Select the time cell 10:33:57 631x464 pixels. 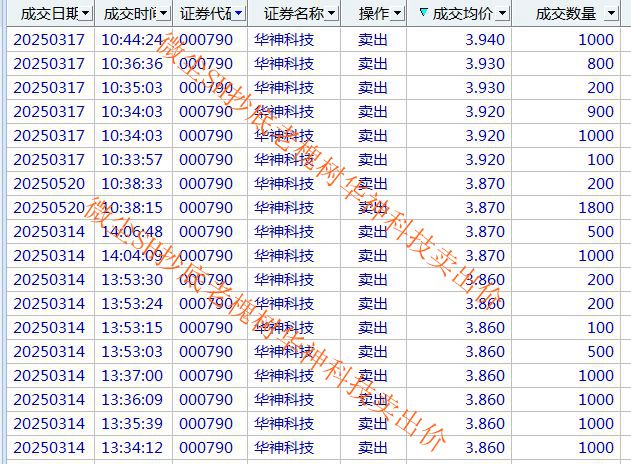click(x=132, y=160)
